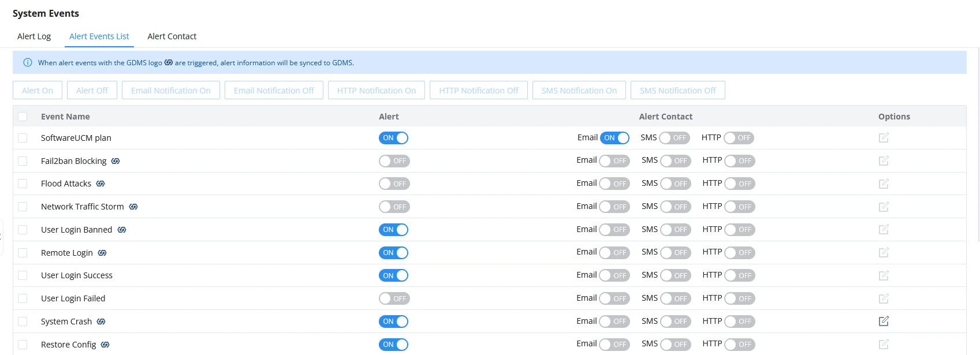Open edit icon for Remote Login row
The image size is (980, 355).
(884, 252)
